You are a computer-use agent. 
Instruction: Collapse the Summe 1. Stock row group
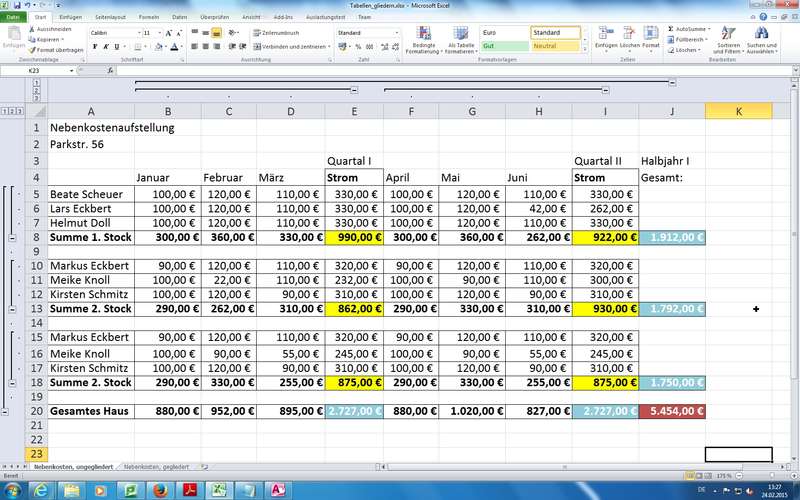[x=11, y=239]
